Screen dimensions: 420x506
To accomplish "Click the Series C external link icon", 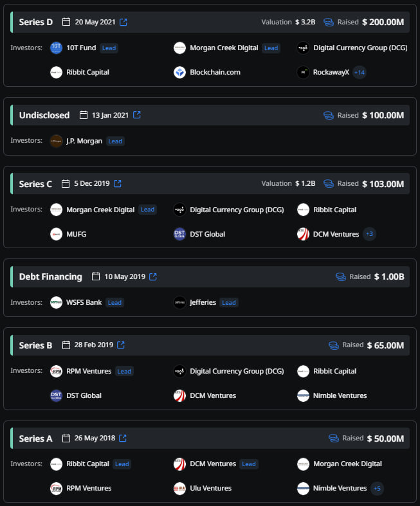I will (x=118, y=183).
